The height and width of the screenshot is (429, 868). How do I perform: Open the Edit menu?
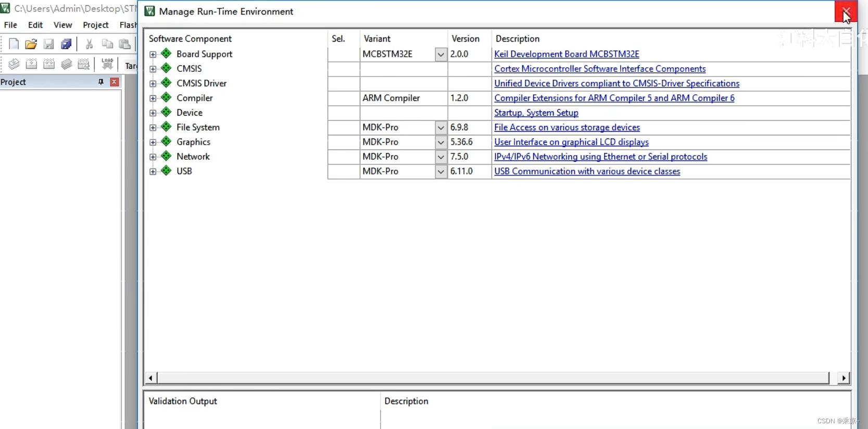coord(35,25)
